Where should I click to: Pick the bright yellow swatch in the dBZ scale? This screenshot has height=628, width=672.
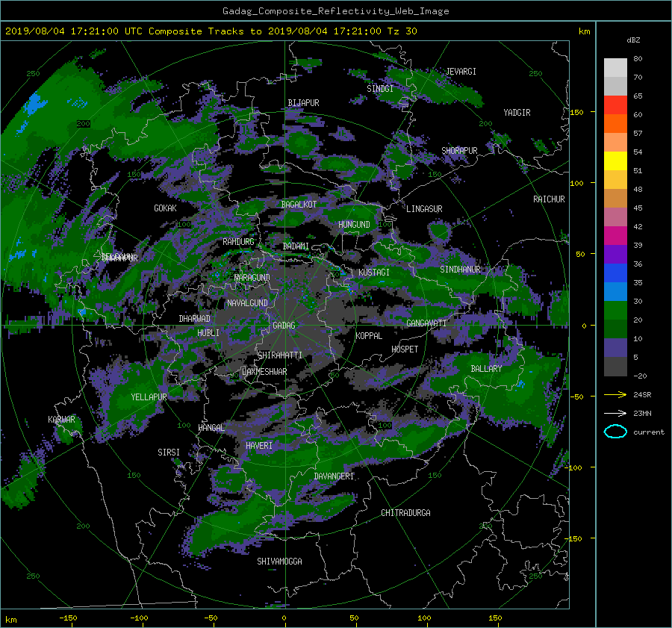pos(615,161)
